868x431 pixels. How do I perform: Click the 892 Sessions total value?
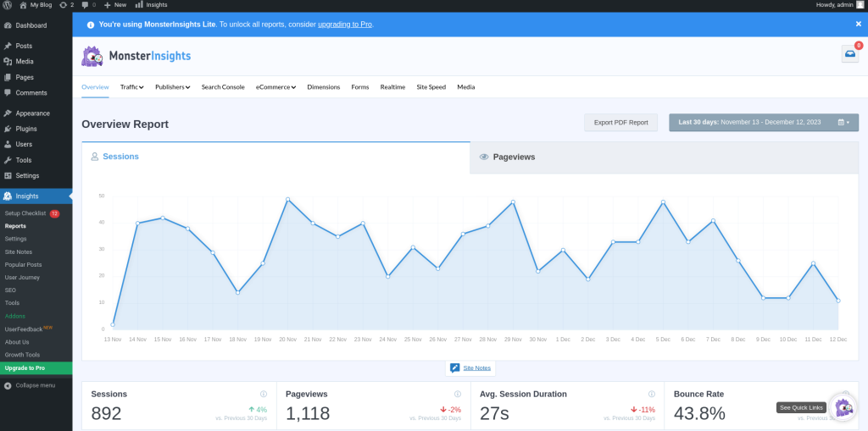pyautogui.click(x=106, y=413)
